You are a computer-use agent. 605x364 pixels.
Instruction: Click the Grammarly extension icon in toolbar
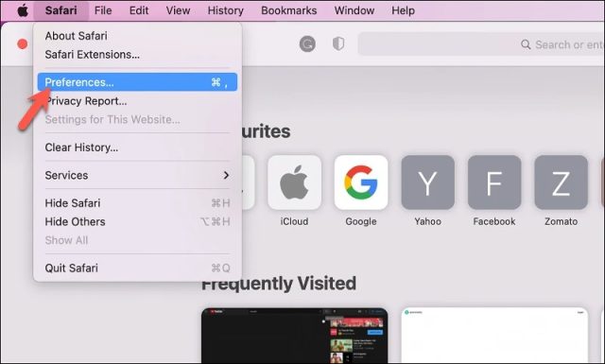307,44
